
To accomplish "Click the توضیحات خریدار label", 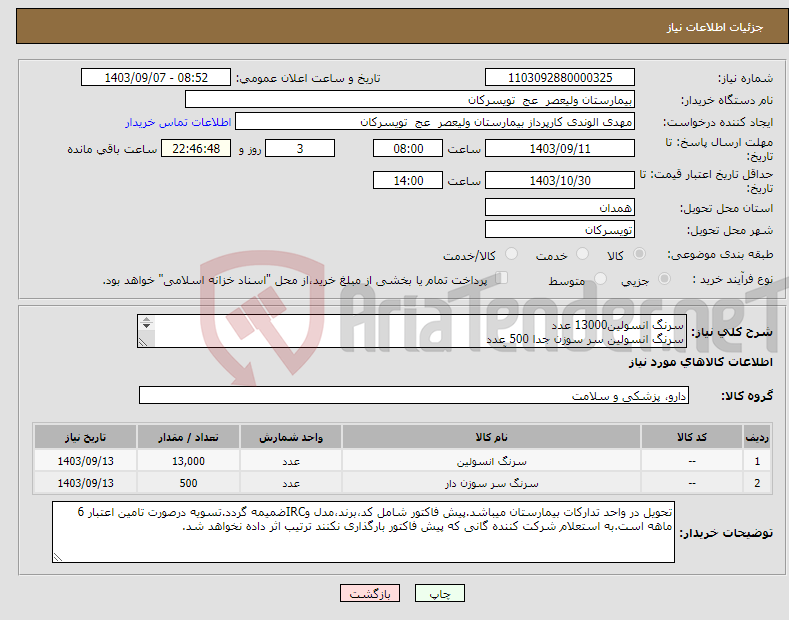I will pyautogui.click(x=726, y=533).
